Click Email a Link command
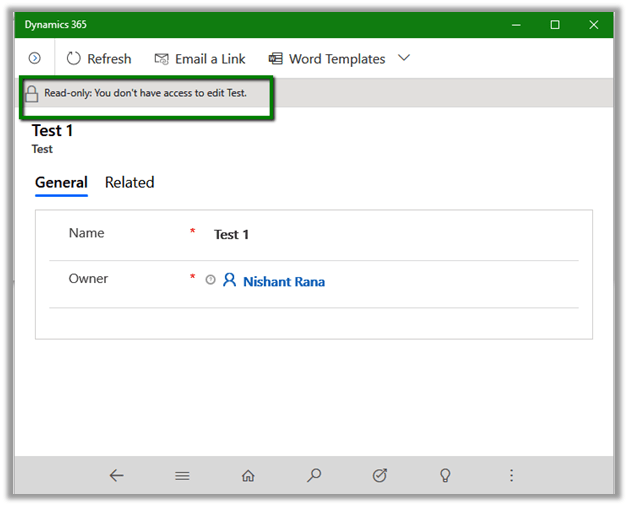Viewport: 628px width, 506px height. (199, 59)
